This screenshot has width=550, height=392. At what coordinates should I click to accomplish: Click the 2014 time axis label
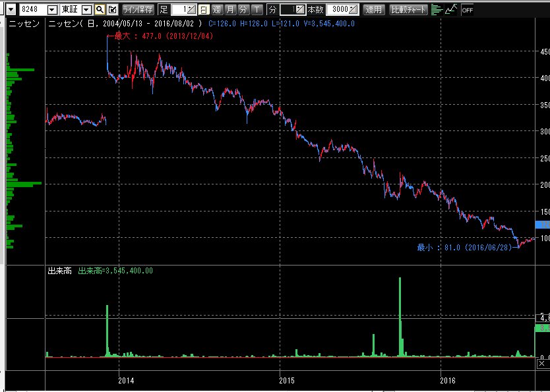[126, 380]
